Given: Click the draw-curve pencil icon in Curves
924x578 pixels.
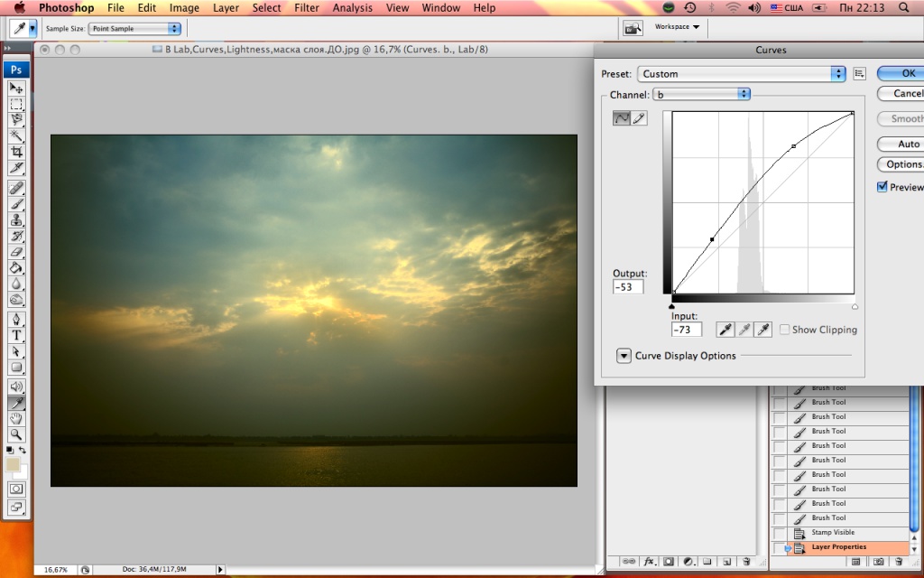Looking at the screenshot, I should (639, 118).
